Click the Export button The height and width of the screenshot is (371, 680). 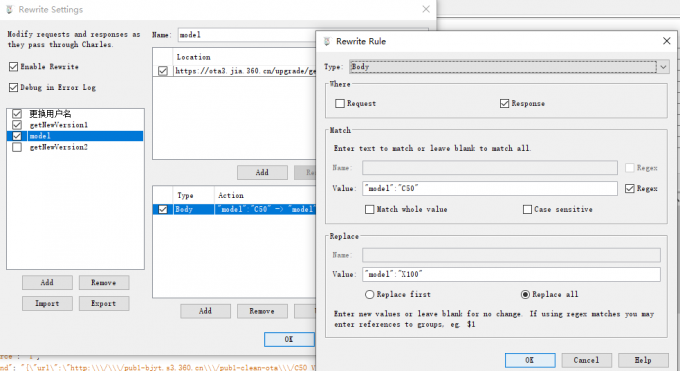[104, 303]
